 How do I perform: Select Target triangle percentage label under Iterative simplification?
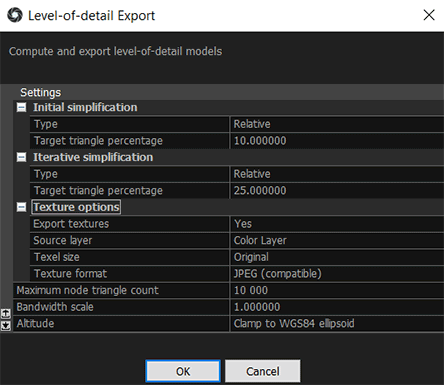point(98,191)
